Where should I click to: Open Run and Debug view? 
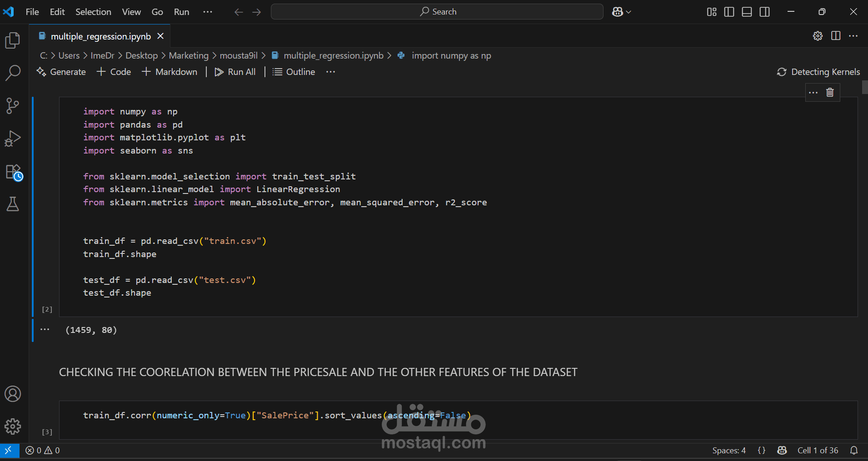pyautogui.click(x=13, y=139)
